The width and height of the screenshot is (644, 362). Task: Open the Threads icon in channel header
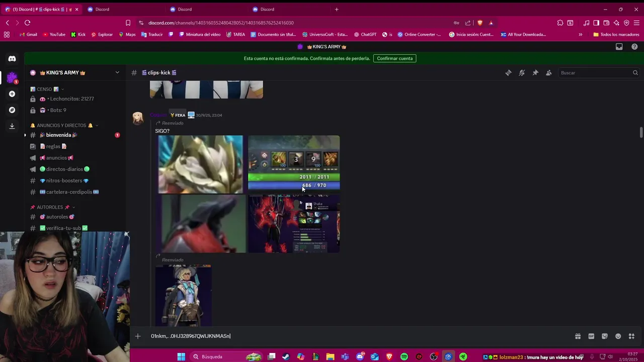[508, 73]
